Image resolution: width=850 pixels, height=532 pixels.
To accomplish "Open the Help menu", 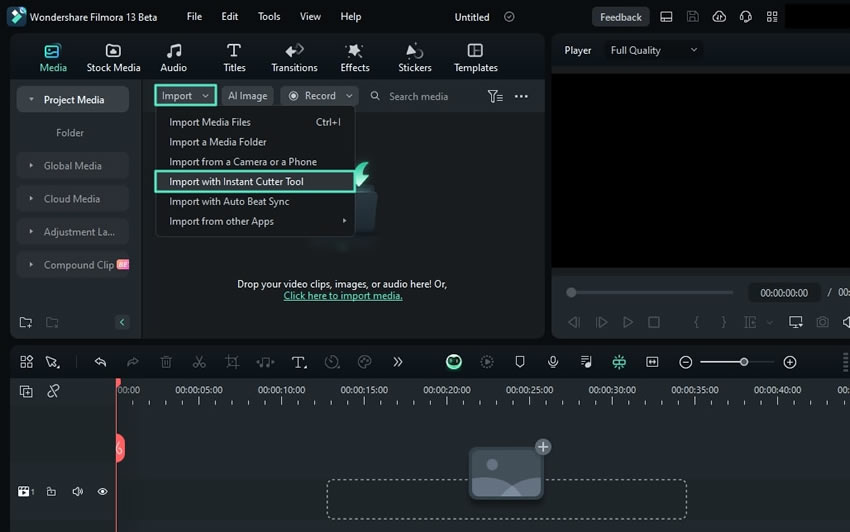I will coord(351,17).
